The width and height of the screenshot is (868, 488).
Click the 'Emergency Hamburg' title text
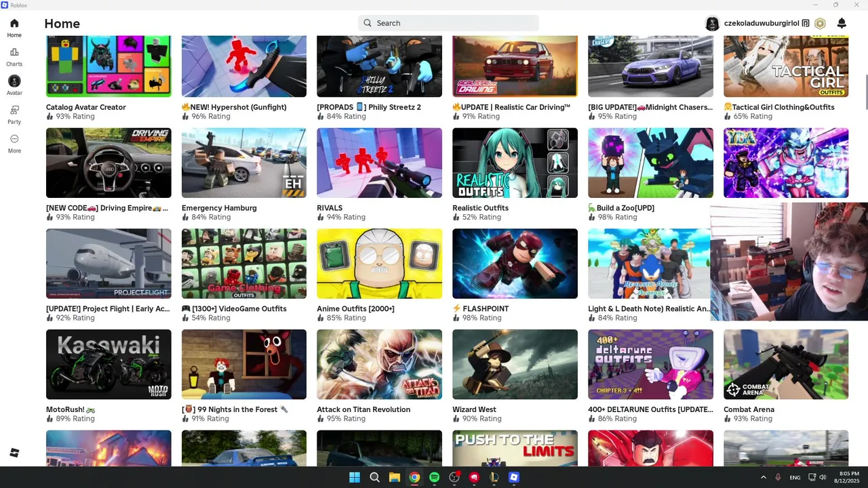[219, 208]
